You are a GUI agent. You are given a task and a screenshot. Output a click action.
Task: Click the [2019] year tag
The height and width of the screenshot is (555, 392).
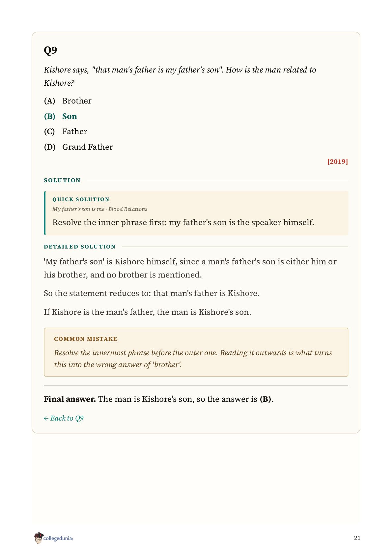(x=337, y=161)
